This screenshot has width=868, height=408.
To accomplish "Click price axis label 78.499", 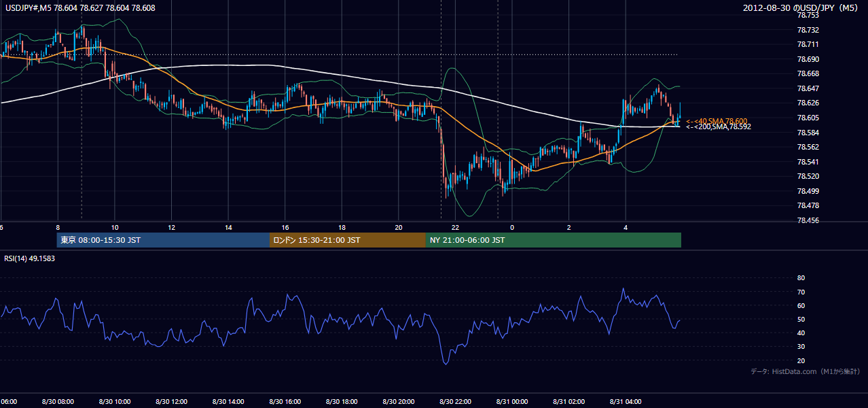I will pyautogui.click(x=808, y=191).
